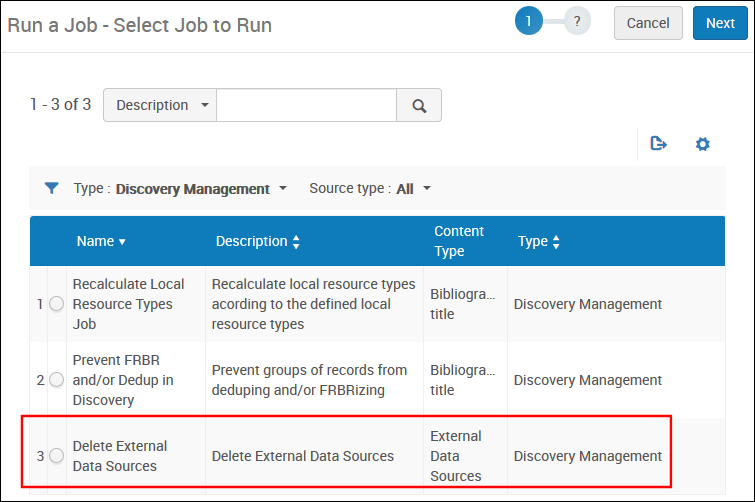
Task: Click the Next button
Action: (x=719, y=23)
